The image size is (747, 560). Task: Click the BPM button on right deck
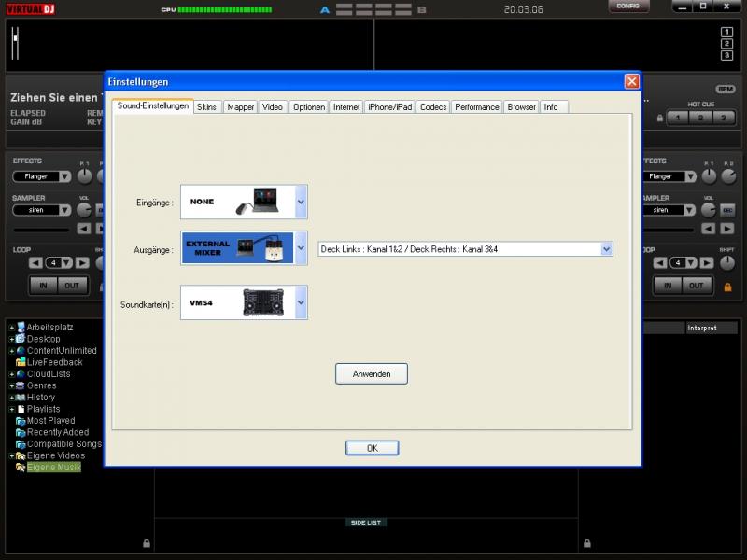726,89
